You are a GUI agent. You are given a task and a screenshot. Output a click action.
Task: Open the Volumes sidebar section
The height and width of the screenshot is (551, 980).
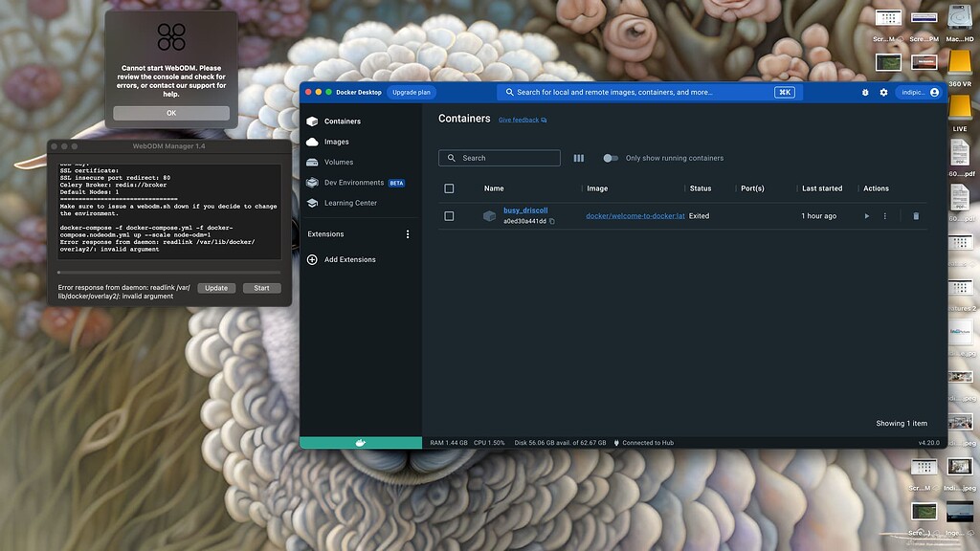(338, 163)
